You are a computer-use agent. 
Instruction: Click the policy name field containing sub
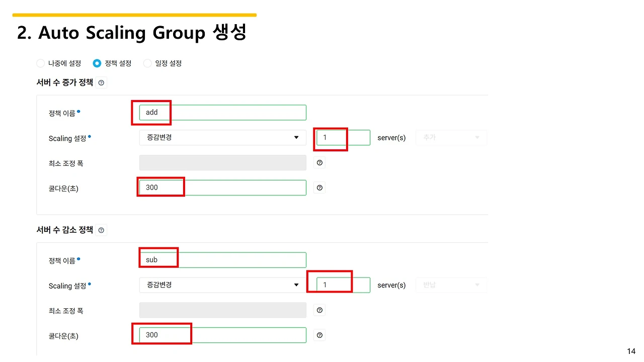click(x=222, y=260)
